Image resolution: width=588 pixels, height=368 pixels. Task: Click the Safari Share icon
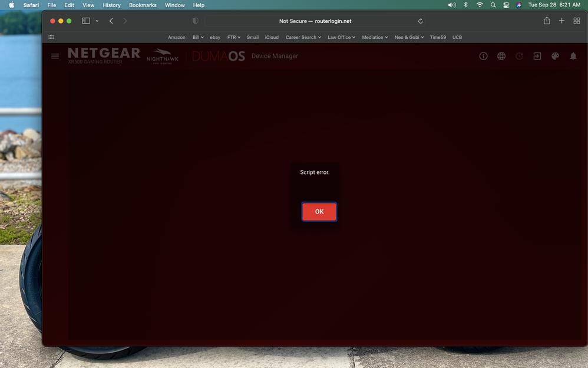point(546,21)
